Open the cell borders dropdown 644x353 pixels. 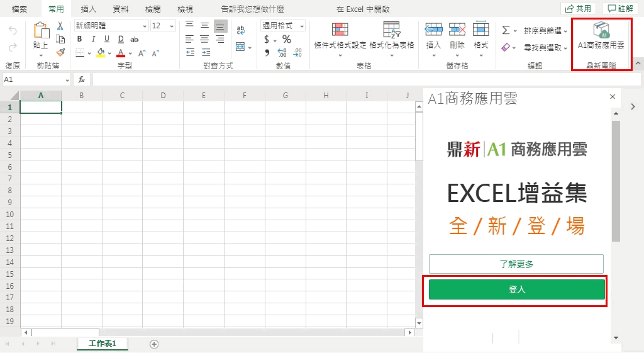89,53
